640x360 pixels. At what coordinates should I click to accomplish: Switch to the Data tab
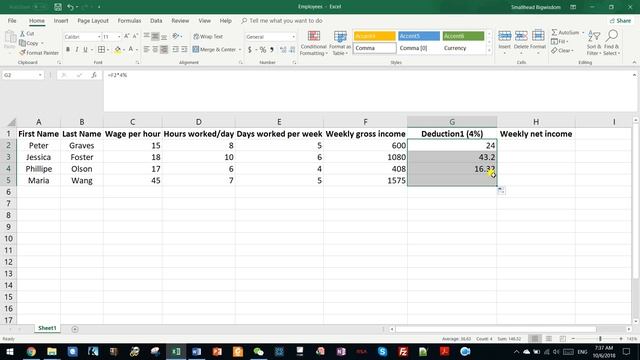(156, 21)
